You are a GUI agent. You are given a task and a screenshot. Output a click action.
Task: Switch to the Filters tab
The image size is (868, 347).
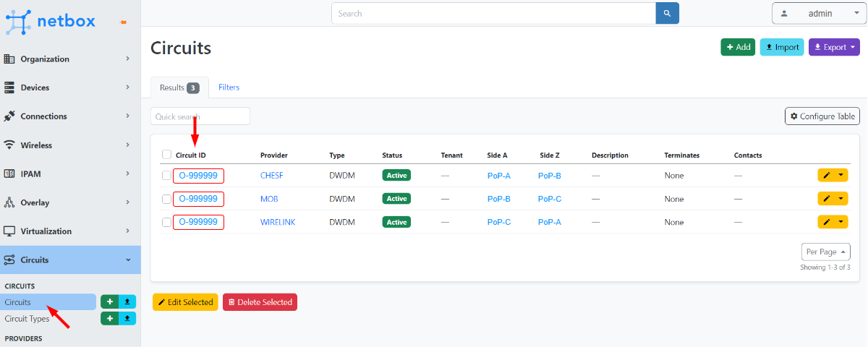pos(229,87)
